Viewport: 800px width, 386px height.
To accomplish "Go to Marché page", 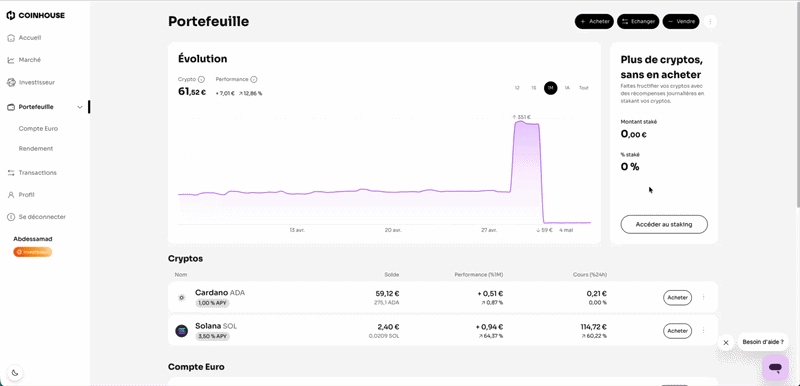I will pyautogui.click(x=30, y=60).
